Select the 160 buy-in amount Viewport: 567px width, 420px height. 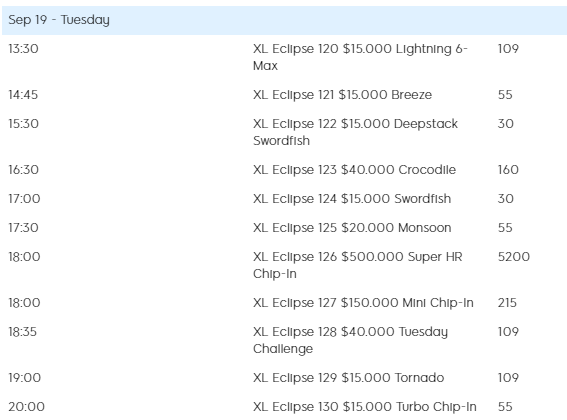tap(508, 170)
